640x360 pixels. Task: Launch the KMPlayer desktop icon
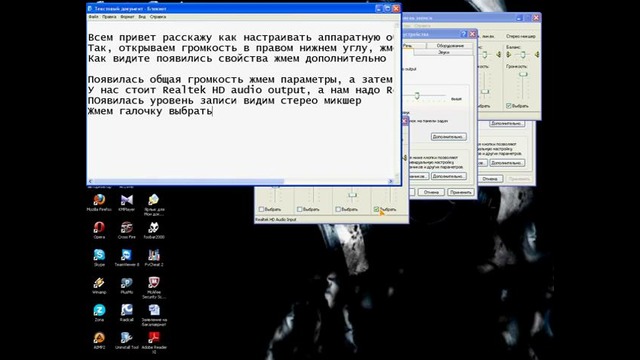(x=127, y=200)
